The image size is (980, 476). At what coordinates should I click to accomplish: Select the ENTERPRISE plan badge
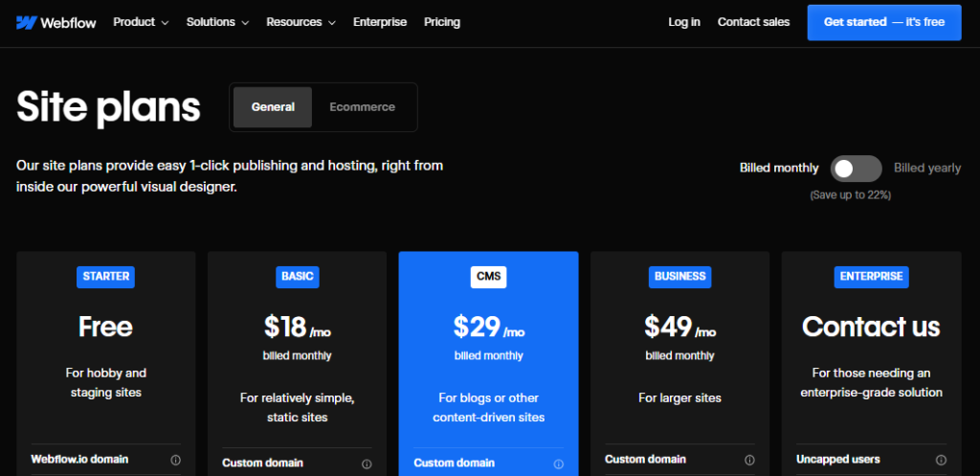click(x=871, y=277)
